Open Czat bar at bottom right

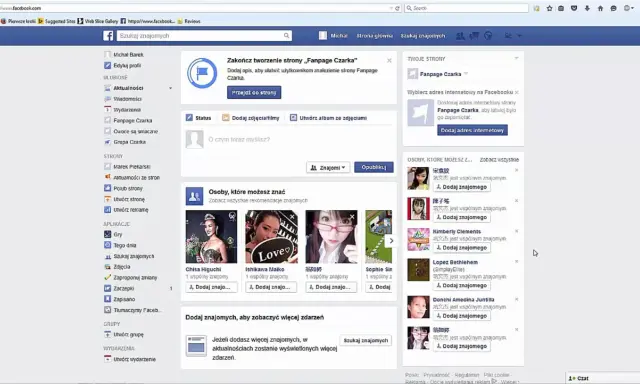tap(602, 378)
